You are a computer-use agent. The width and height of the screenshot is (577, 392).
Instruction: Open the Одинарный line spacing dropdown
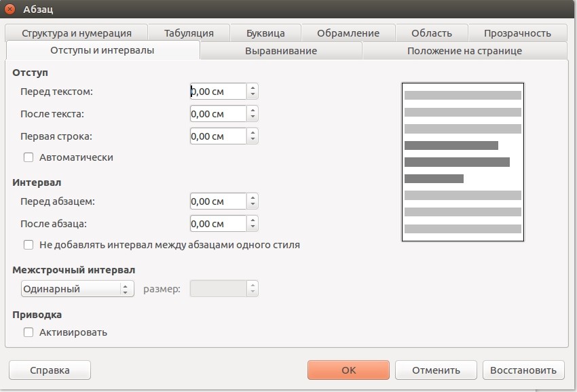77,289
